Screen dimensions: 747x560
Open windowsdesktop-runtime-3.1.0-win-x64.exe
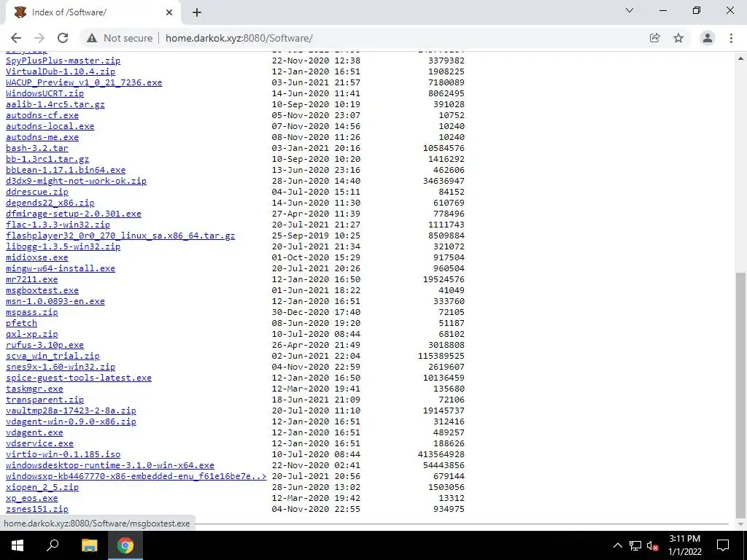pos(110,466)
